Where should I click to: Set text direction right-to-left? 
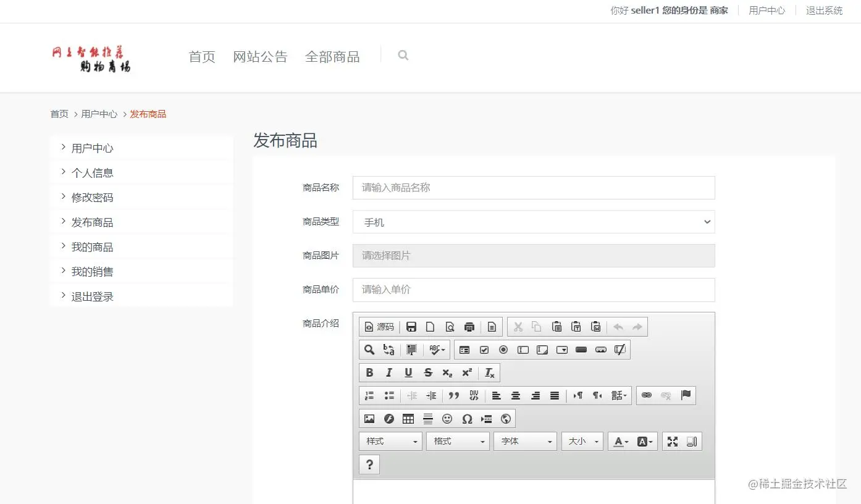click(x=597, y=395)
